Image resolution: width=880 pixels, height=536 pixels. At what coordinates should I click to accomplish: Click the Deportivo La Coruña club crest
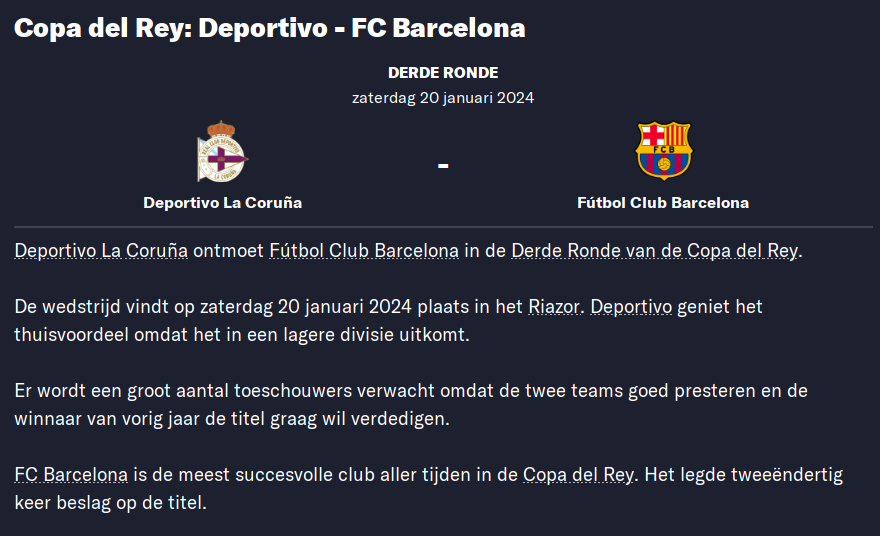click(x=222, y=152)
